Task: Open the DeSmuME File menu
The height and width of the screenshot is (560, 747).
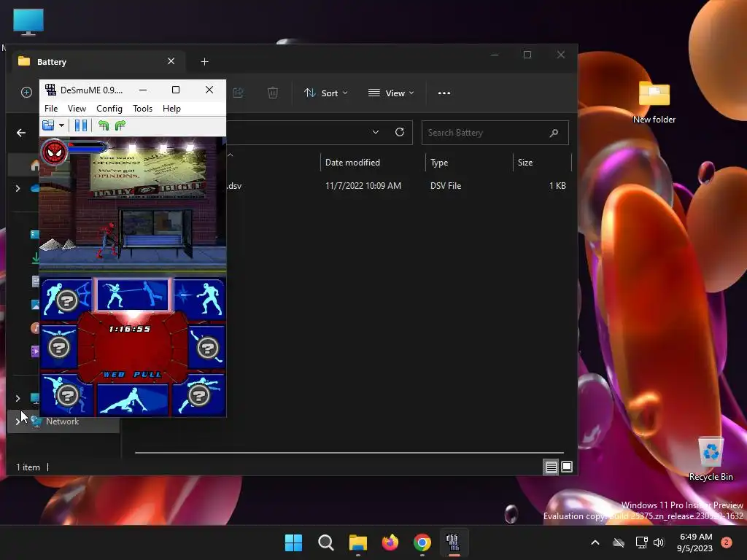Action: (x=51, y=109)
